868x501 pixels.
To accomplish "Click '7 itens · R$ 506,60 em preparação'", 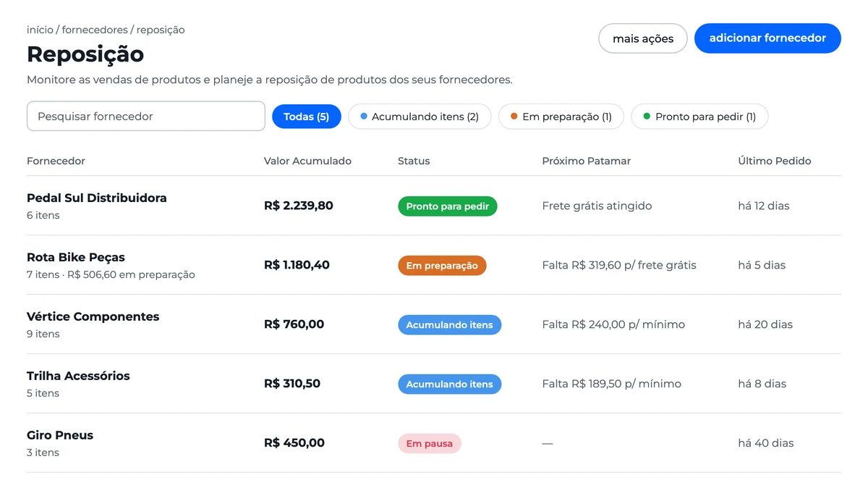I will (x=111, y=274).
